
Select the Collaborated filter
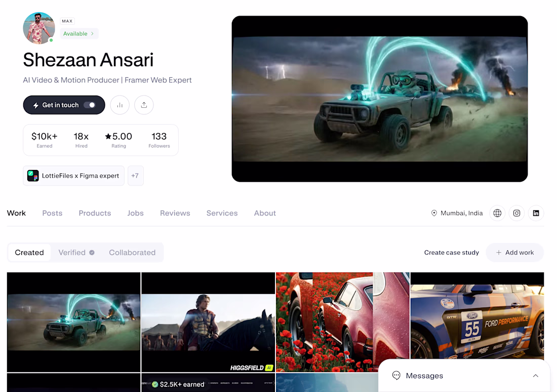pos(132,252)
